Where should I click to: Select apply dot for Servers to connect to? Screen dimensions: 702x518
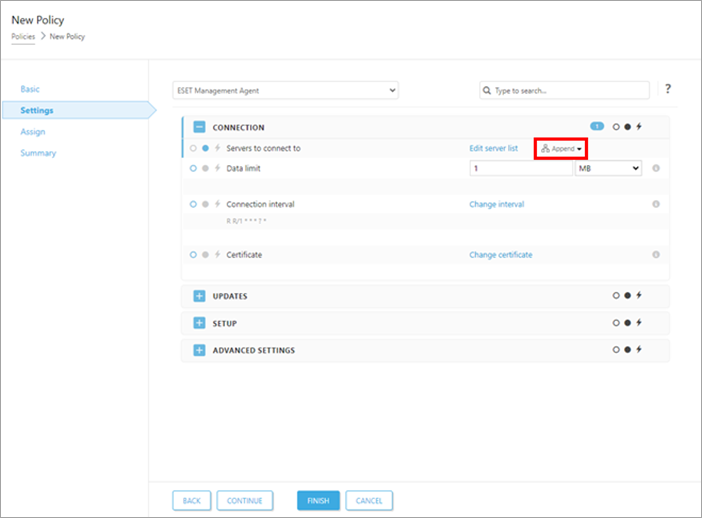205,148
